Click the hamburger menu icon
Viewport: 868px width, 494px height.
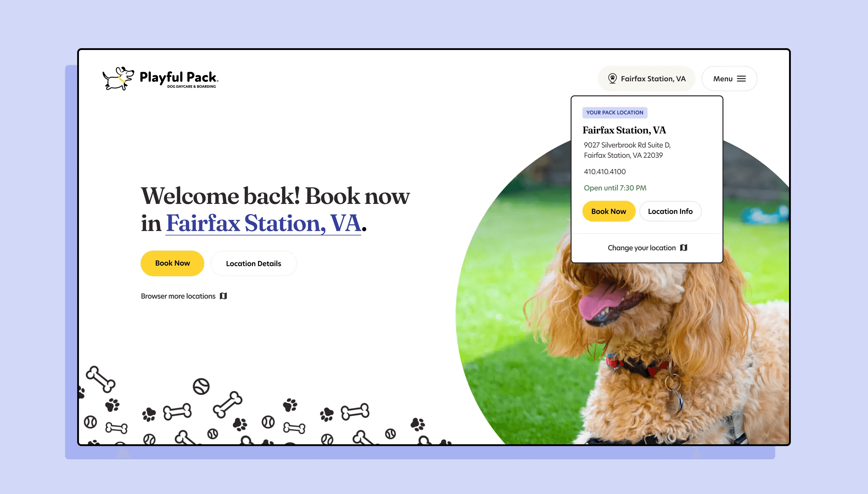[x=741, y=79]
